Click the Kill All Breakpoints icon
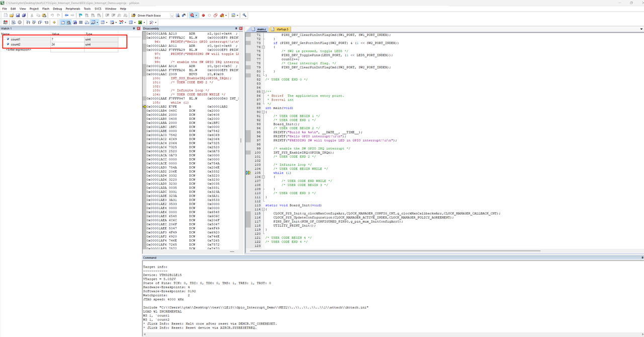 pyautogui.click(x=222, y=15)
